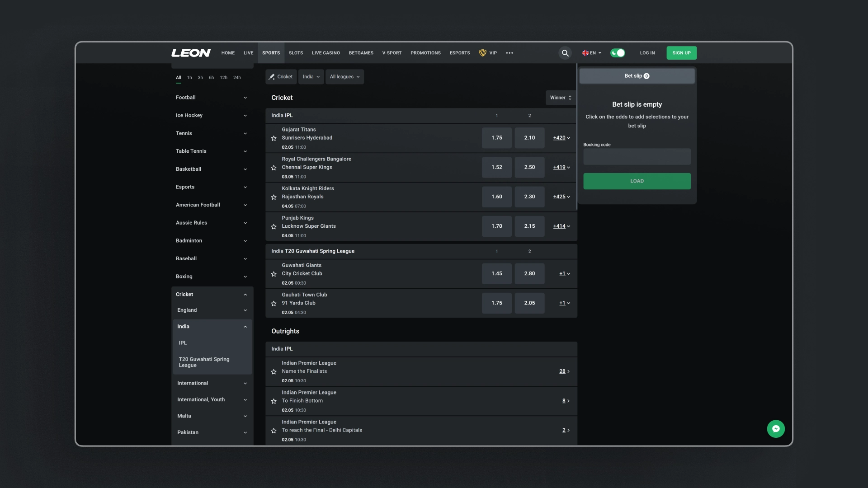The image size is (868, 488).
Task: Go to PROMOTIONS
Action: pos(425,53)
